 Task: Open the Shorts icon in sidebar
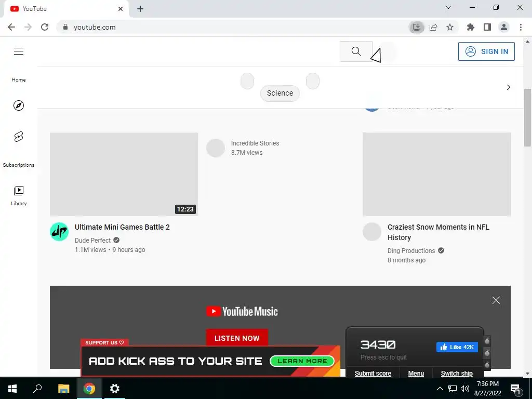pyautogui.click(x=19, y=137)
